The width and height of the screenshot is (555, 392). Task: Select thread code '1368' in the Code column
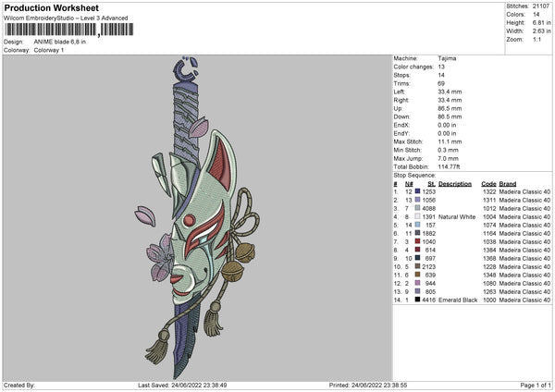tap(489, 258)
